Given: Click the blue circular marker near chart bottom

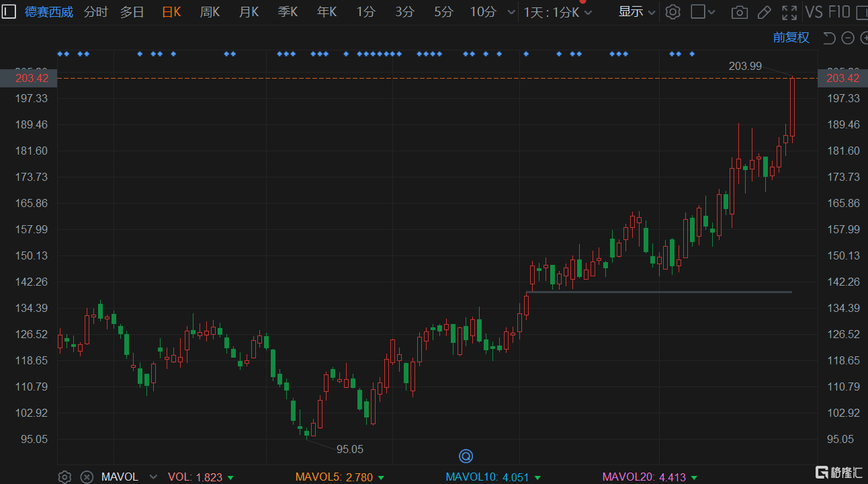Looking at the screenshot, I should (466, 456).
